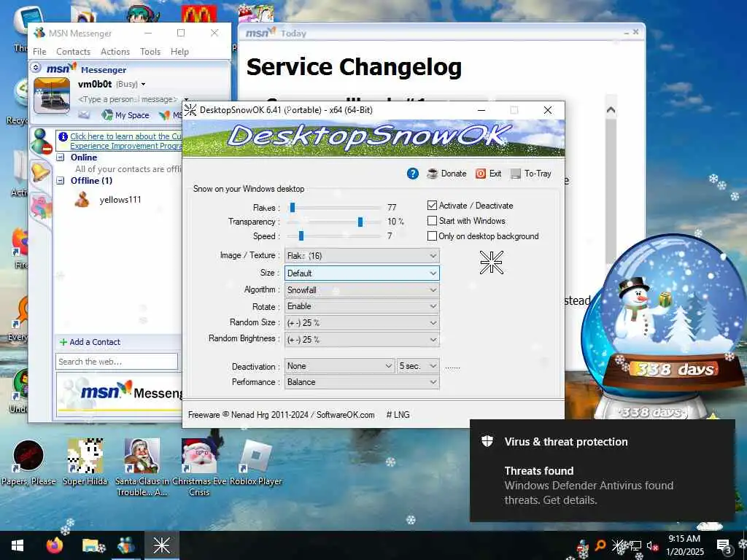The height and width of the screenshot is (560, 747).
Task: Open the Busy status dropdown next to vm0b0t
Action: coord(131,85)
